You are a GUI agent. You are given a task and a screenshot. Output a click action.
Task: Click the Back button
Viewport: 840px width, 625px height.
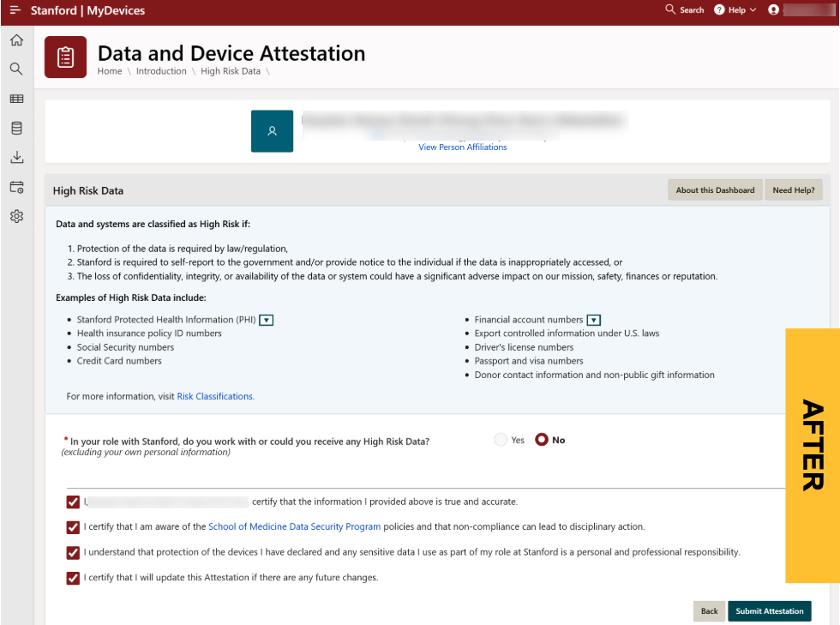coord(710,611)
